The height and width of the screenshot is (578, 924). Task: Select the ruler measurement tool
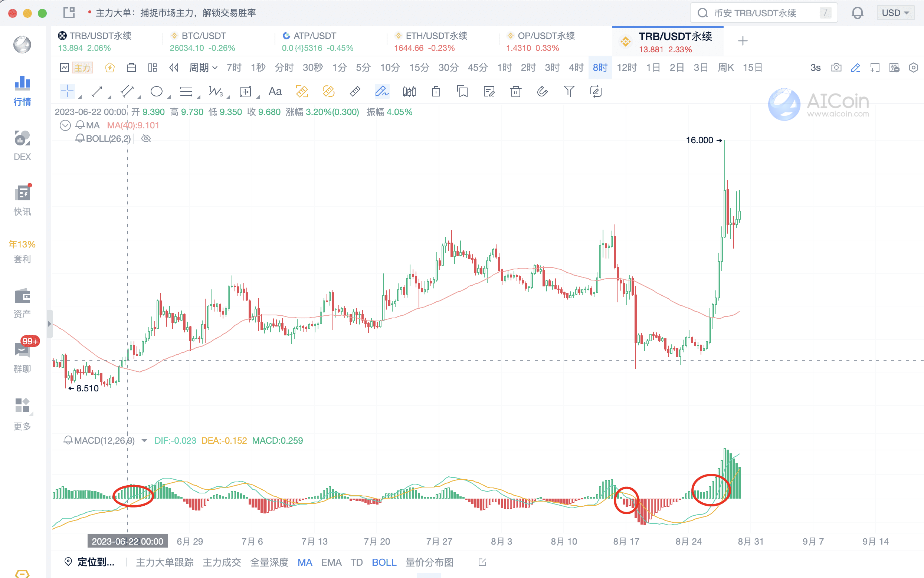[355, 91]
